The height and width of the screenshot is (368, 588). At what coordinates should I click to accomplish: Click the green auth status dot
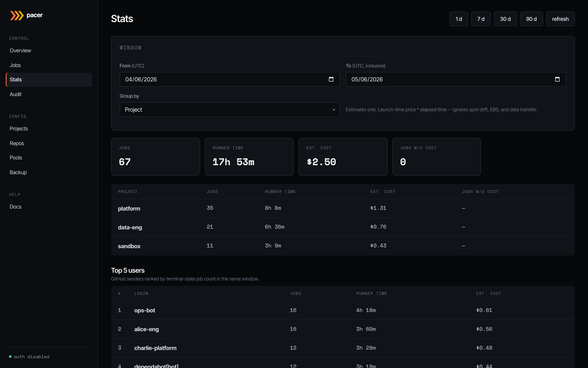pos(10,357)
